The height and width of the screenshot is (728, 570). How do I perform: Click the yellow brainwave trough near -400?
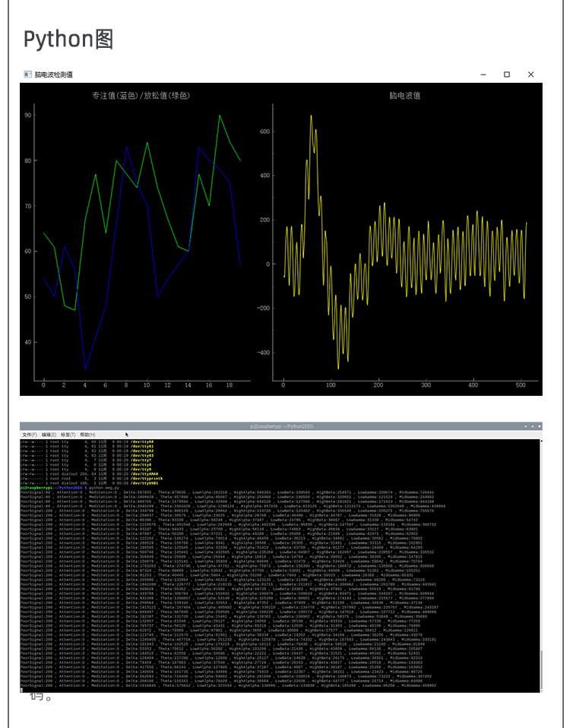pos(338,368)
